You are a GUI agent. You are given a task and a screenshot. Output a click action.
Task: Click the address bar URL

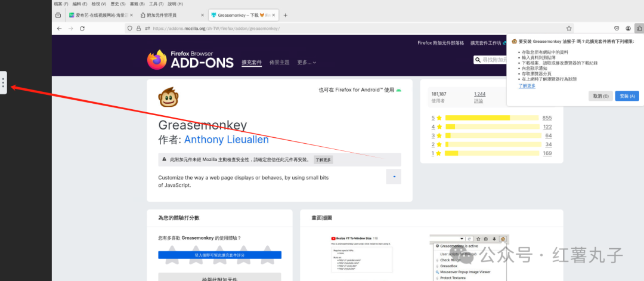pos(216,29)
